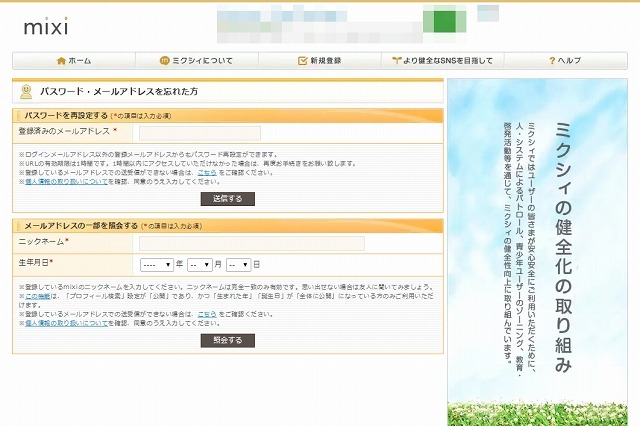This screenshot has width=640, height=426.
Task: Click the 送信する button
Action: [228, 199]
